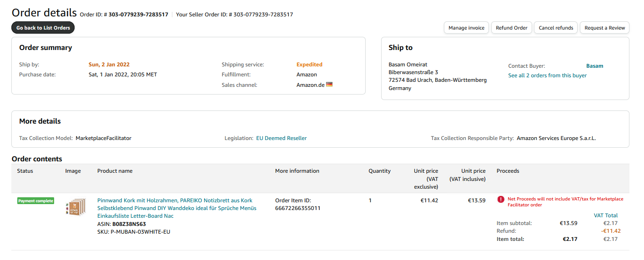
Task: Go back to List Orders
Action: coord(43,28)
